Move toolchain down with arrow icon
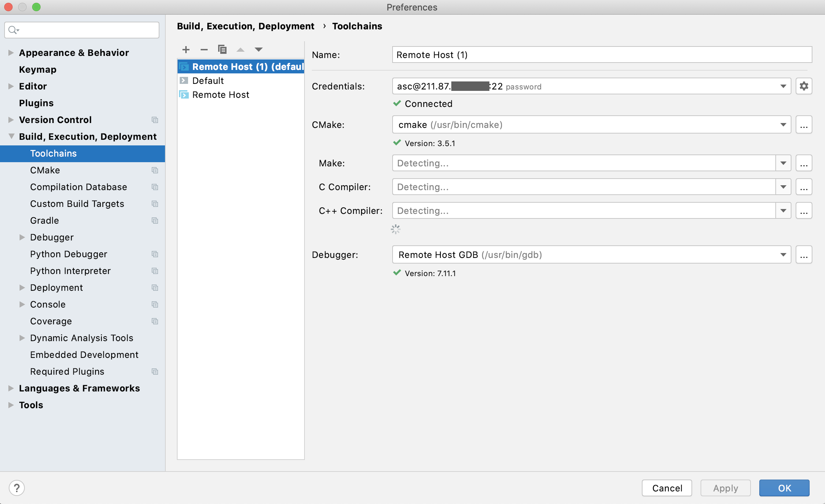The image size is (825, 504). (259, 50)
